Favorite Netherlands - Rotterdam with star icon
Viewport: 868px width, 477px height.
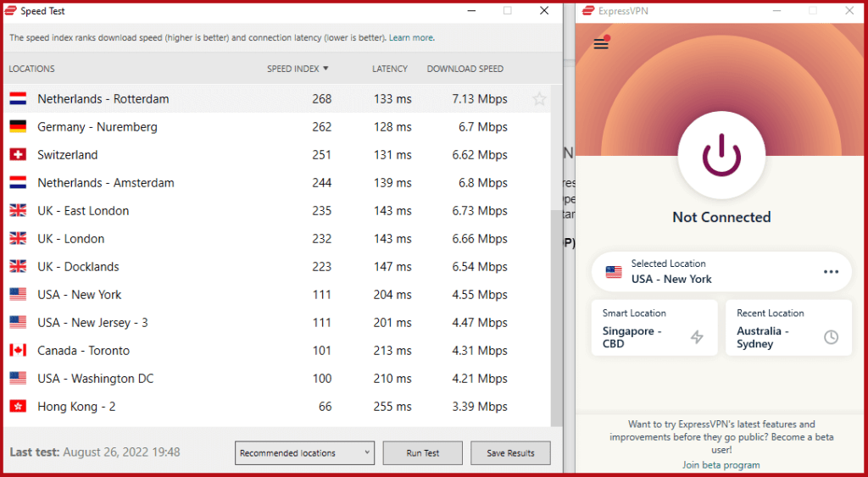point(539,99)
